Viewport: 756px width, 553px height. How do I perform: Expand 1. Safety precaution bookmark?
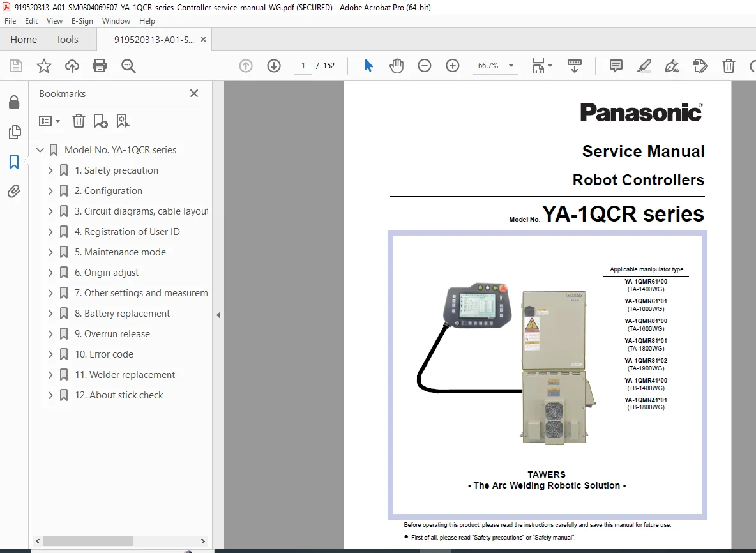(x=50, y=170)
